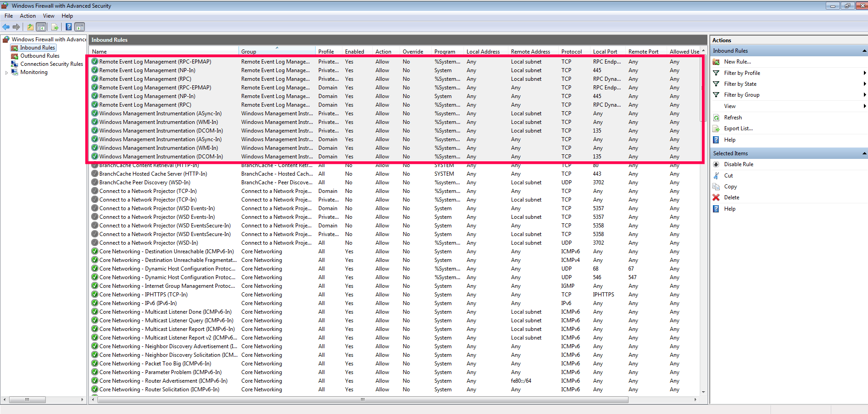Image resolution: width=868 pixels, height=414 pixels.
Task: Click the Copy icon under Selected Items
Action: 716,187
